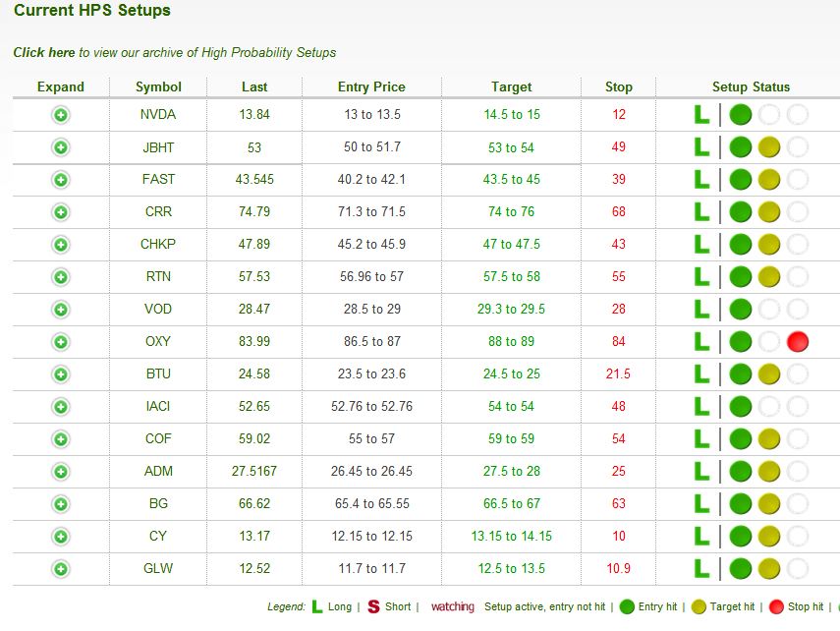The image size is (840, 631).
Task: Click the 'Click here' archive link
Action: (43, 52)
